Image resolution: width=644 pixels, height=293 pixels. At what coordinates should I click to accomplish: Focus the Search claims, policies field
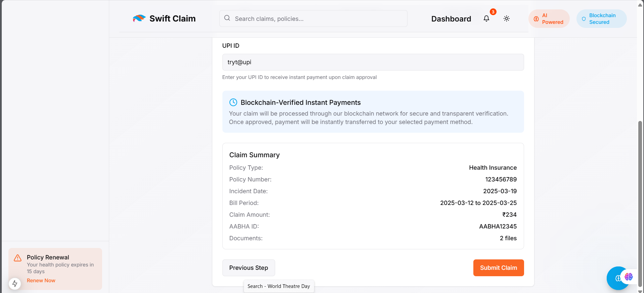(x=319, y=19)
